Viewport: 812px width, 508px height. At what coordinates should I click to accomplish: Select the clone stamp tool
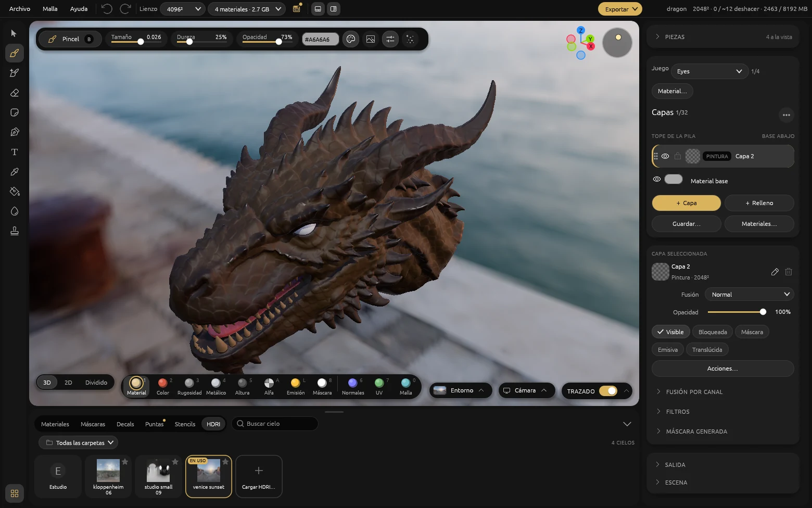tap(14, 231)
